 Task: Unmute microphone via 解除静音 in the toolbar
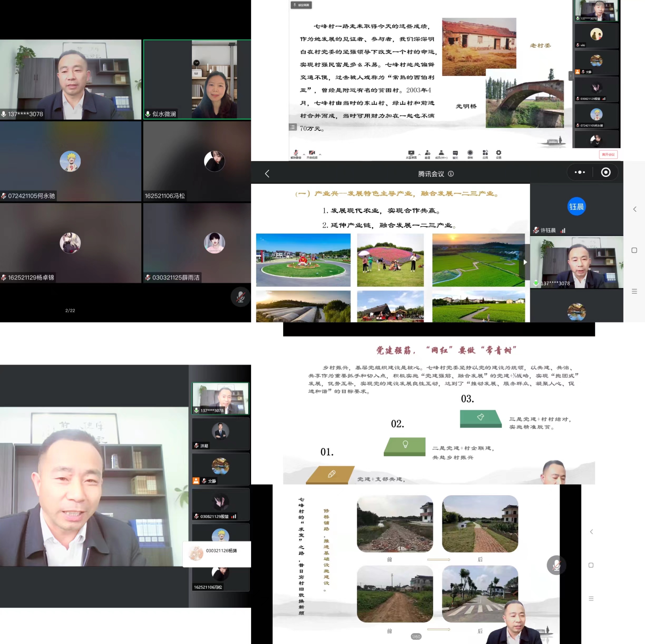[296, 154]
